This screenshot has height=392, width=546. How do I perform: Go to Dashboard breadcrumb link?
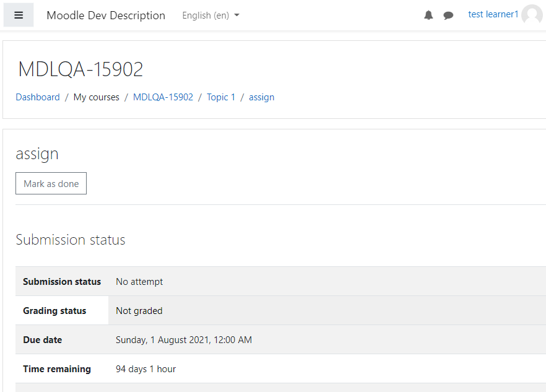(x=38, y=97)
